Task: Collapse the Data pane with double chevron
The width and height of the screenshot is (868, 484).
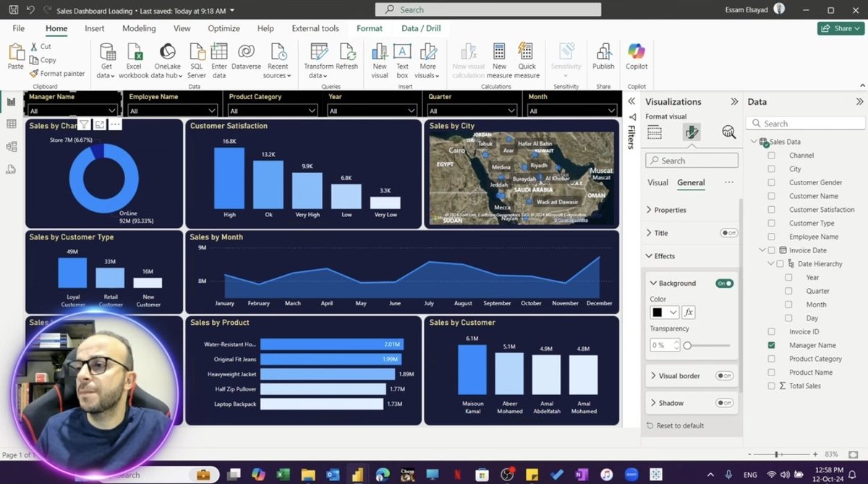Action: (859, 102)
